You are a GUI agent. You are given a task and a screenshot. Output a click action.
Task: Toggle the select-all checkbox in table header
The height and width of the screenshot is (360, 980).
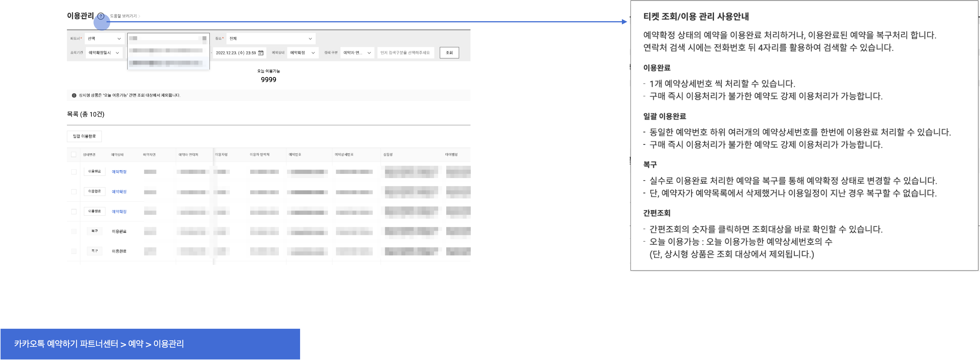point(74,155)
